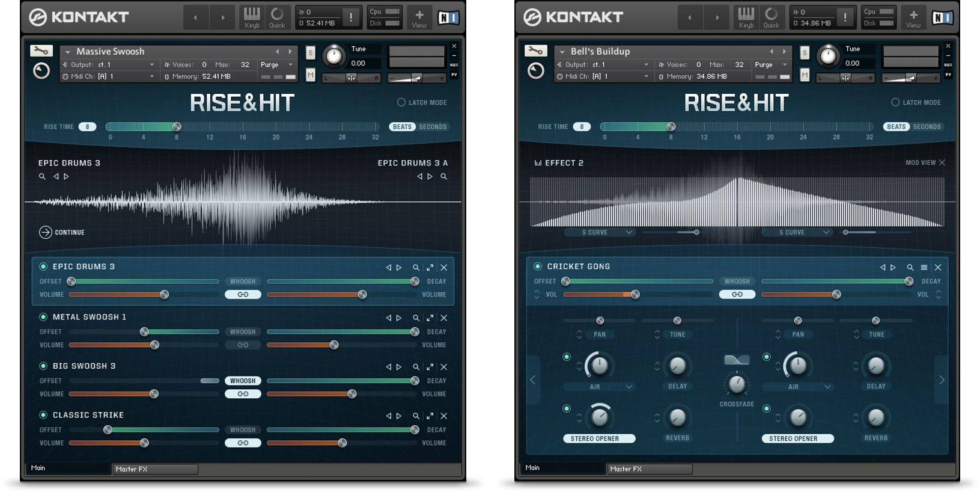980x492 pixels.
Task: Open the right S Curve dropdown
Action: click(797, 232)
